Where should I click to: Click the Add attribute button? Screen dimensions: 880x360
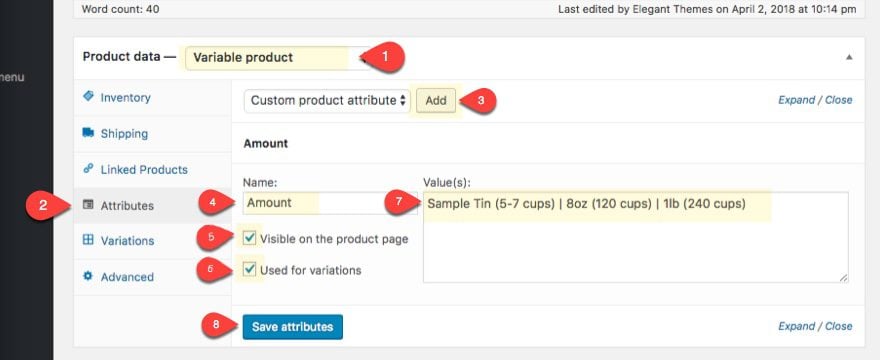click(436, 101)
